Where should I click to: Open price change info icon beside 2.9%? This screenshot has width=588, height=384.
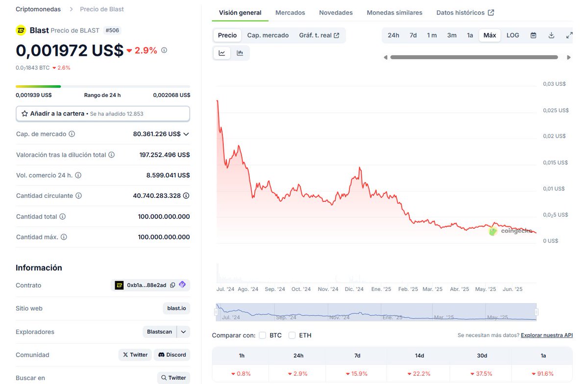(x=164, y=50)
